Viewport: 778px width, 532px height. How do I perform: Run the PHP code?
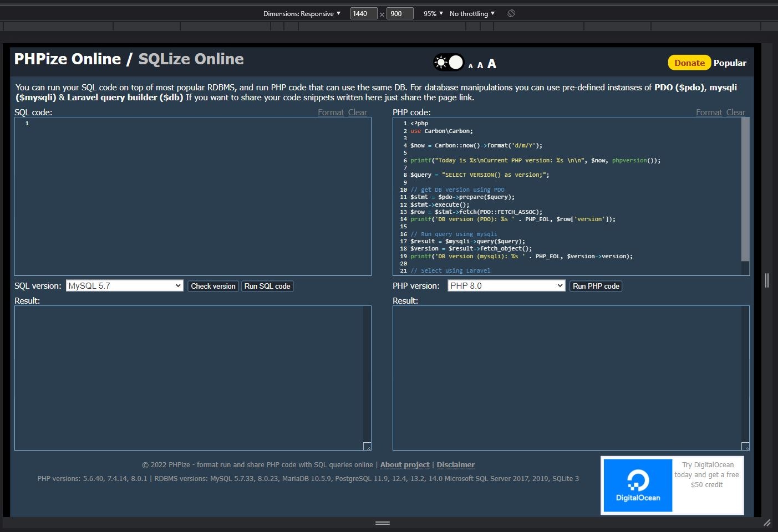tap(596, 286)
